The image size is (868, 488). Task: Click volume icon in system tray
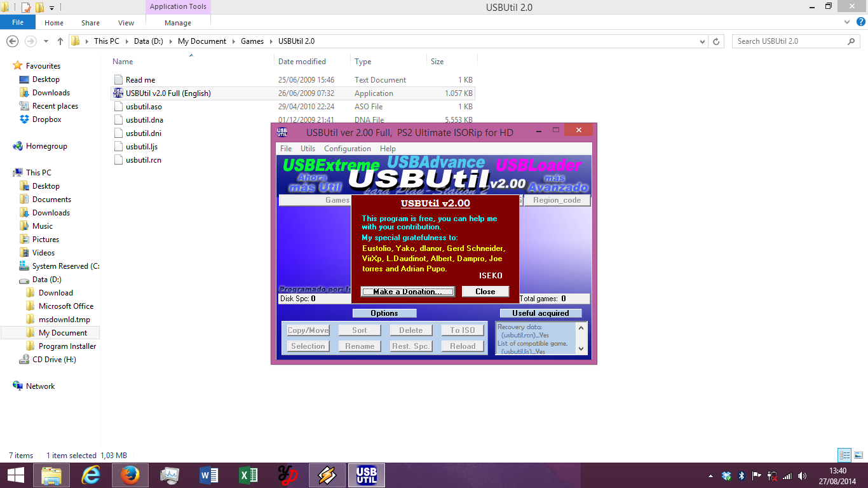(802, 476)
